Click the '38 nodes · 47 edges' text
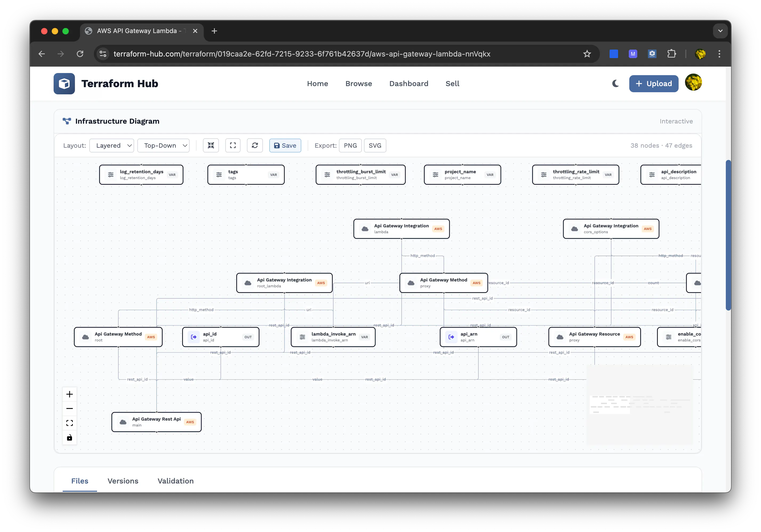The height and width of the screenshot is (532, 761). (661, 146)
